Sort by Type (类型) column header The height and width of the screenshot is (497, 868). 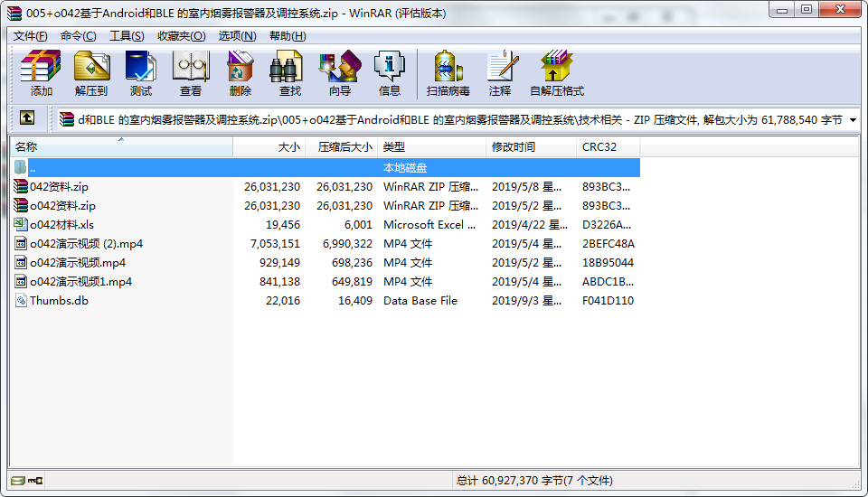[432, 146]
